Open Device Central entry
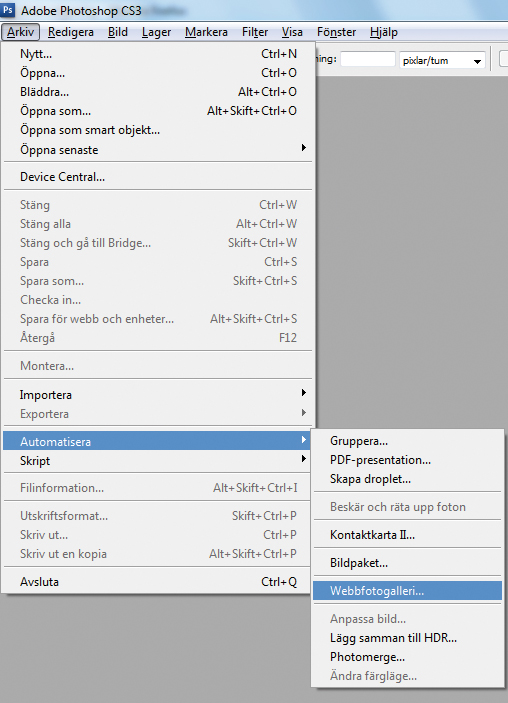The image size is (508, 703). click(x=158, y=177)
